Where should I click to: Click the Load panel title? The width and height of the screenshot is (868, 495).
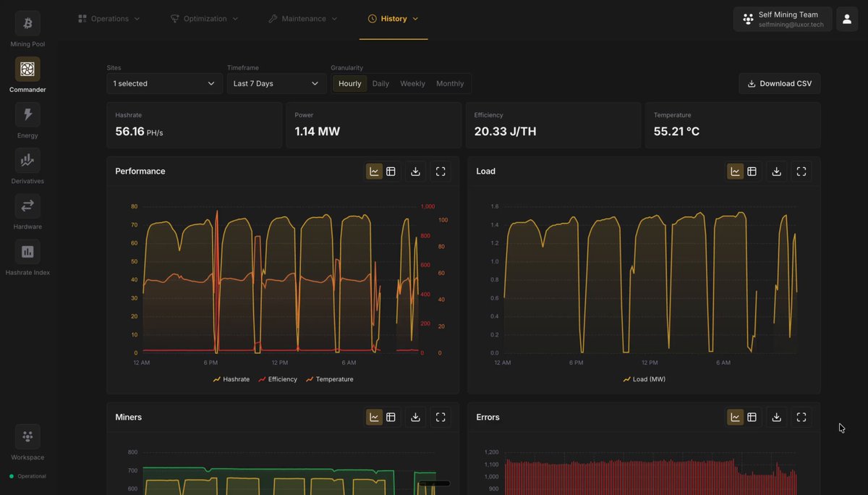pos(486,172)
